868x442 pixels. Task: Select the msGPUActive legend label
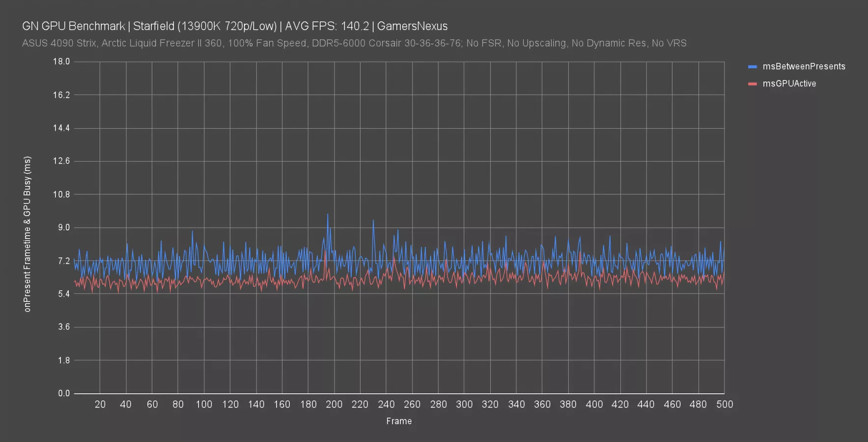(x=789, y=84)
